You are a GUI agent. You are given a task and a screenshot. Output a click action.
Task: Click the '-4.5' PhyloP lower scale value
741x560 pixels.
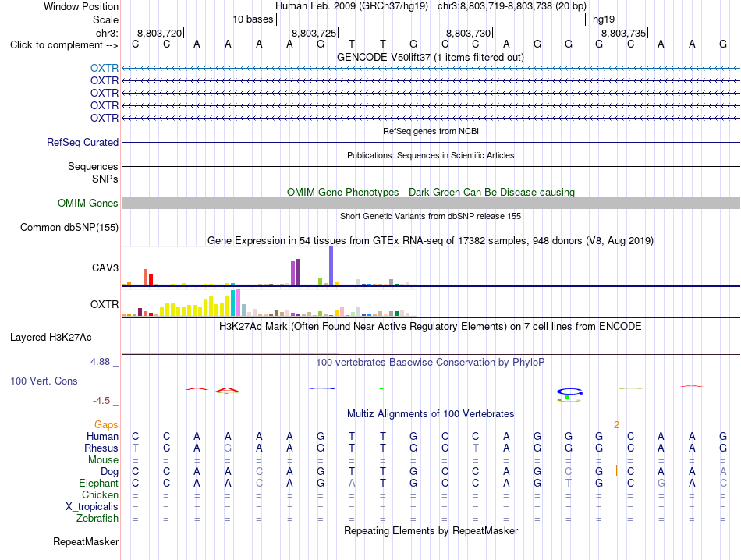click(x=101, y=401)
